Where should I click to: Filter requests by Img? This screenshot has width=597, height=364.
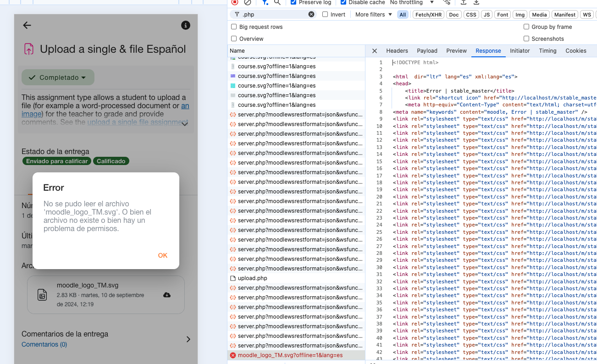tap(520, 15)
